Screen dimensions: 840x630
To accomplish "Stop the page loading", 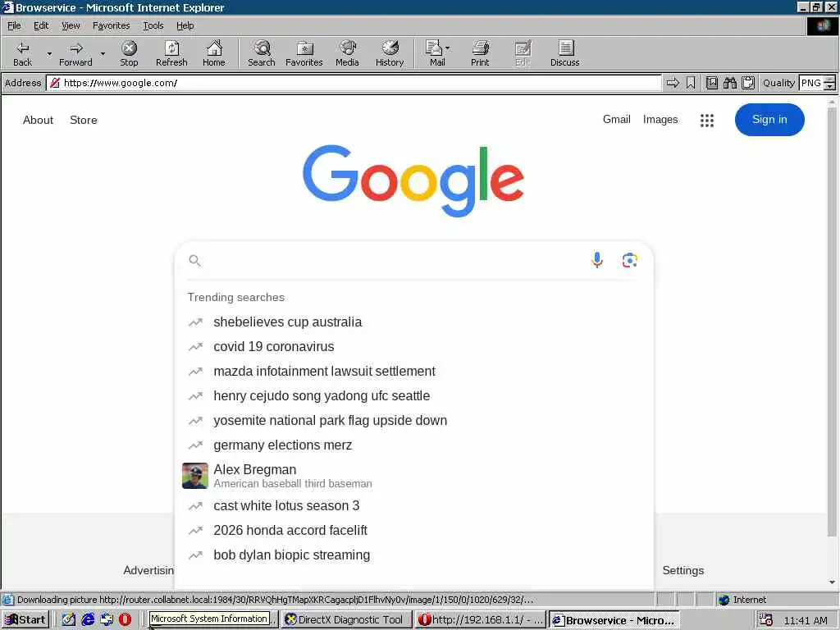I will [x=129, y=53].
